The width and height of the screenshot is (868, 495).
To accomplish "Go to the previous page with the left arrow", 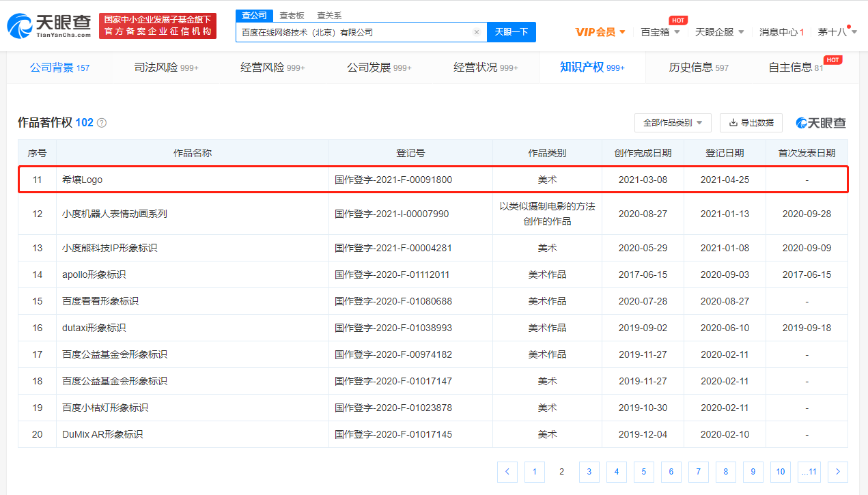I will (507, 472).
